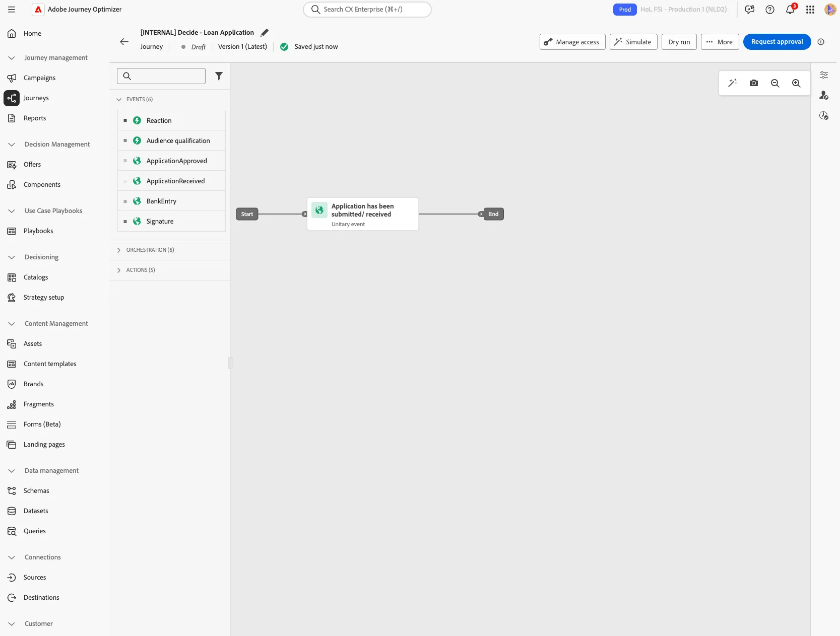Click the palette search field
The height and width of the screenshot is (636, 840).
[161, 76]
